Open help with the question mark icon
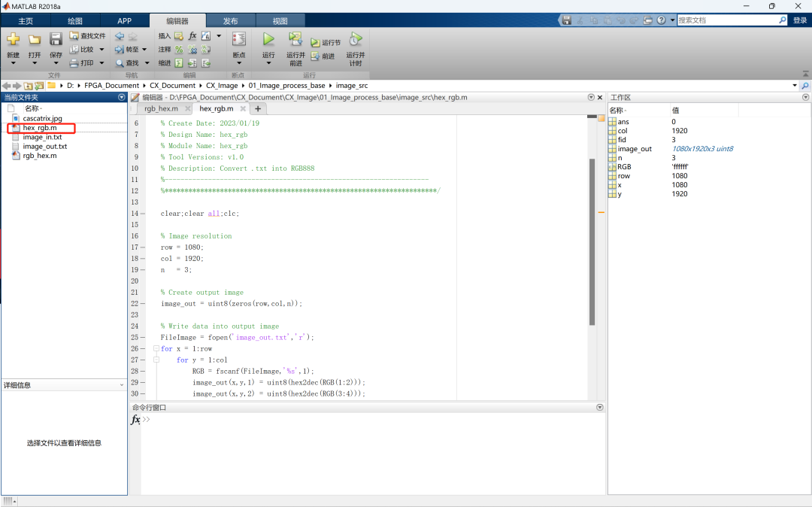Screen dimensions: 812x507 point(662,20)
